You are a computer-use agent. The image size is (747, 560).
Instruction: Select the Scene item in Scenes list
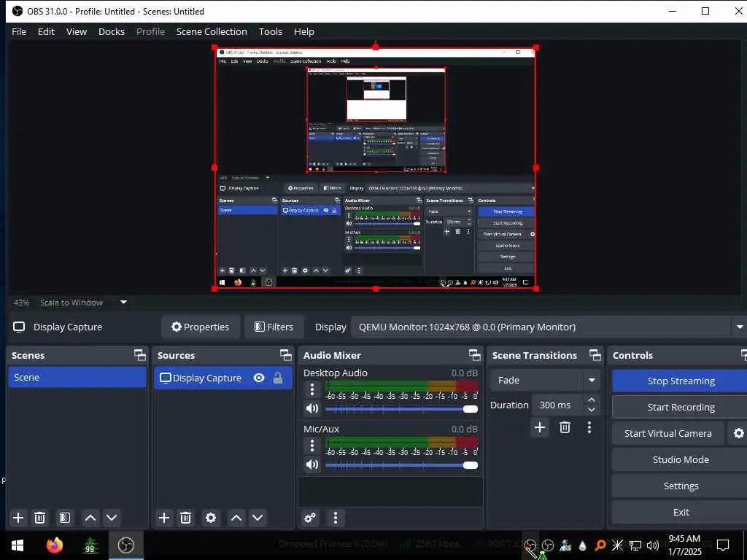[x=77, y=377]
